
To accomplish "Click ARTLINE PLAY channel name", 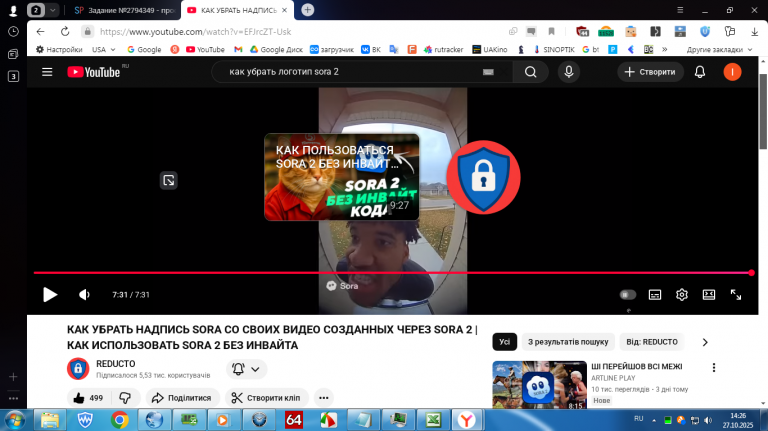I will click(613, 378).
